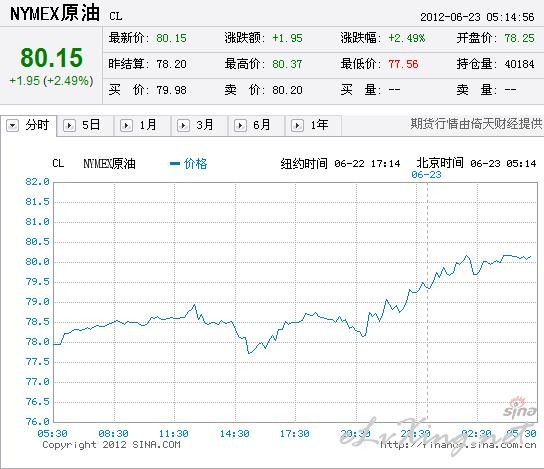
Task: Click the 涨跌幅 value +2.49%
Action: coord(407,38)
